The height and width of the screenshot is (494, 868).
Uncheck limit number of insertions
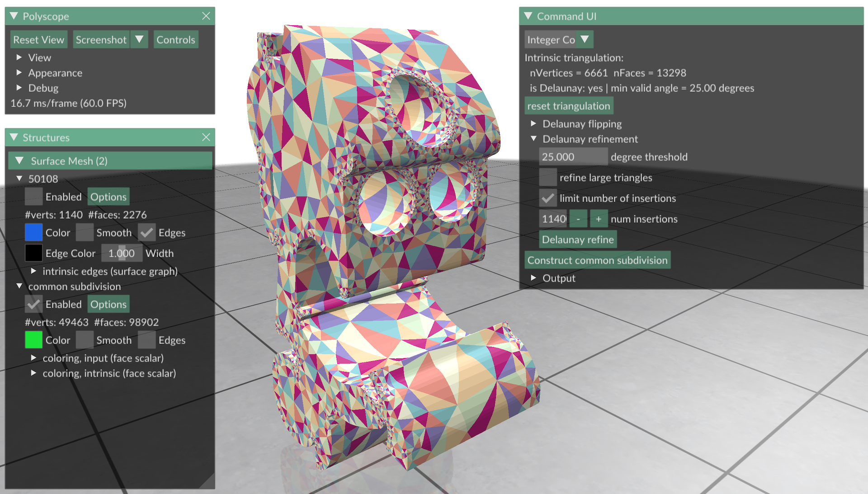pyautogui.click(x=548, y=198)
